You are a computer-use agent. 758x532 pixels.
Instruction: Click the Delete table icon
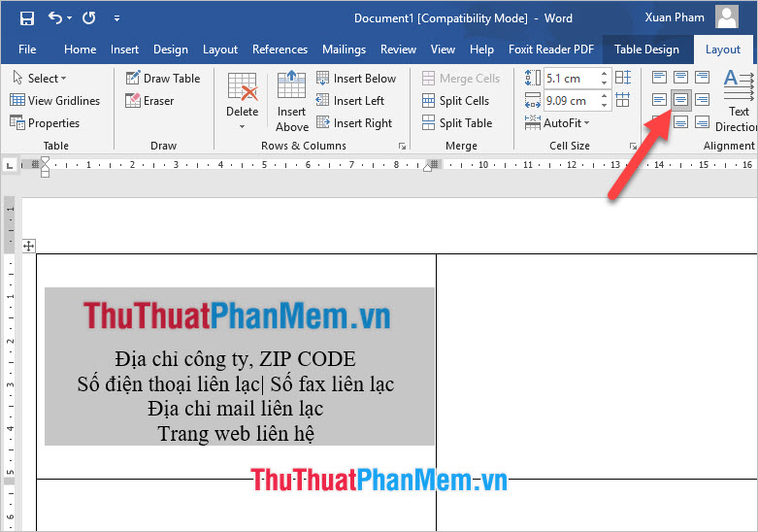pos(243,87)
